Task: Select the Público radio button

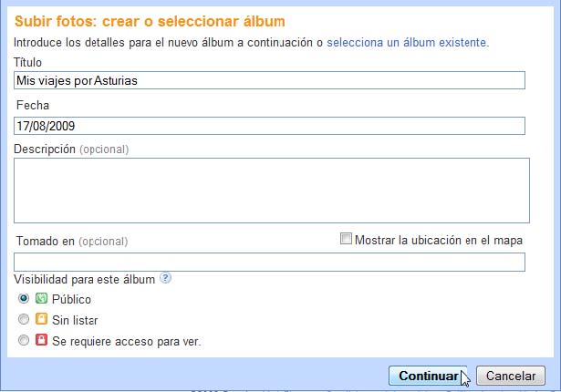Action: point(24,298)
